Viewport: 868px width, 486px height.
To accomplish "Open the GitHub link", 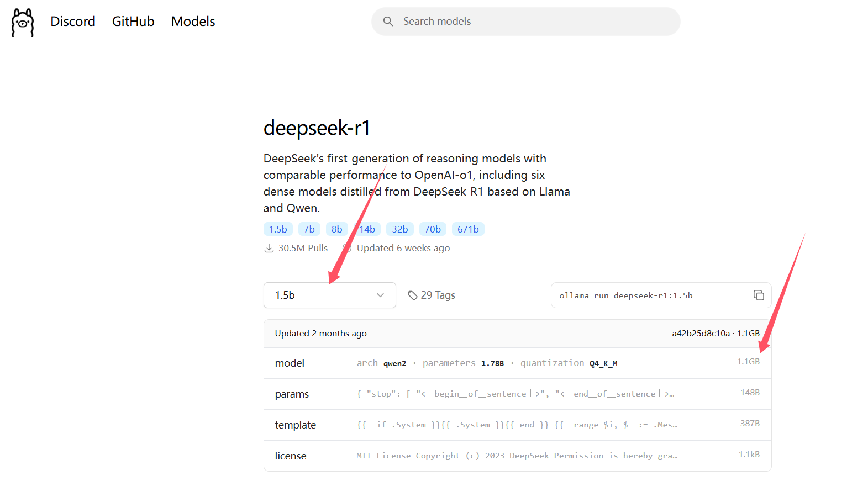I will 133,22.
